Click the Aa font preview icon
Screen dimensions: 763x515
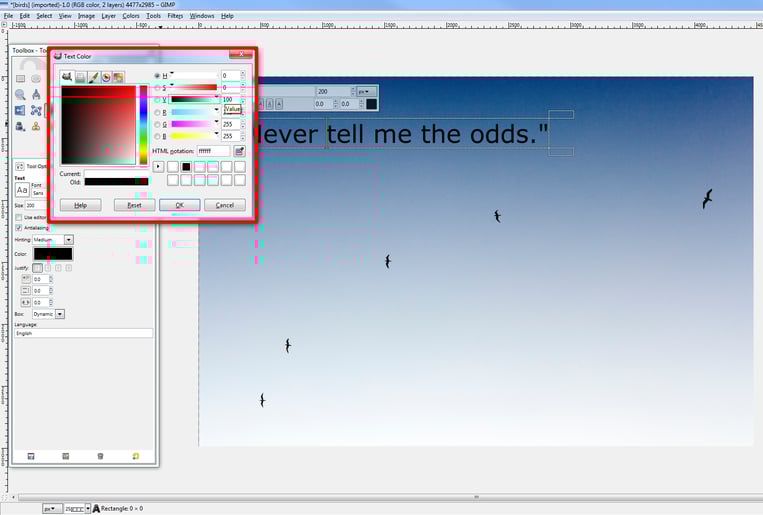pos(22,190)
